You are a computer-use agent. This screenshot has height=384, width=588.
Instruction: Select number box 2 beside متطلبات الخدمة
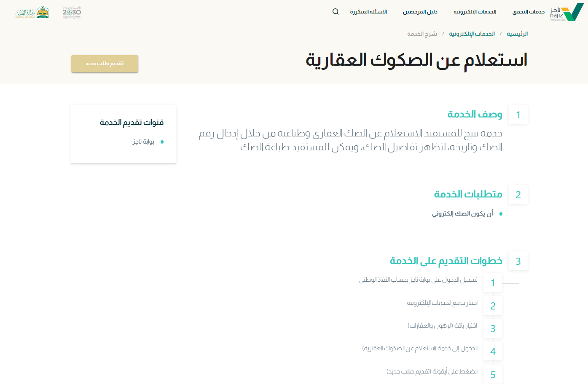tap(518, 195)
